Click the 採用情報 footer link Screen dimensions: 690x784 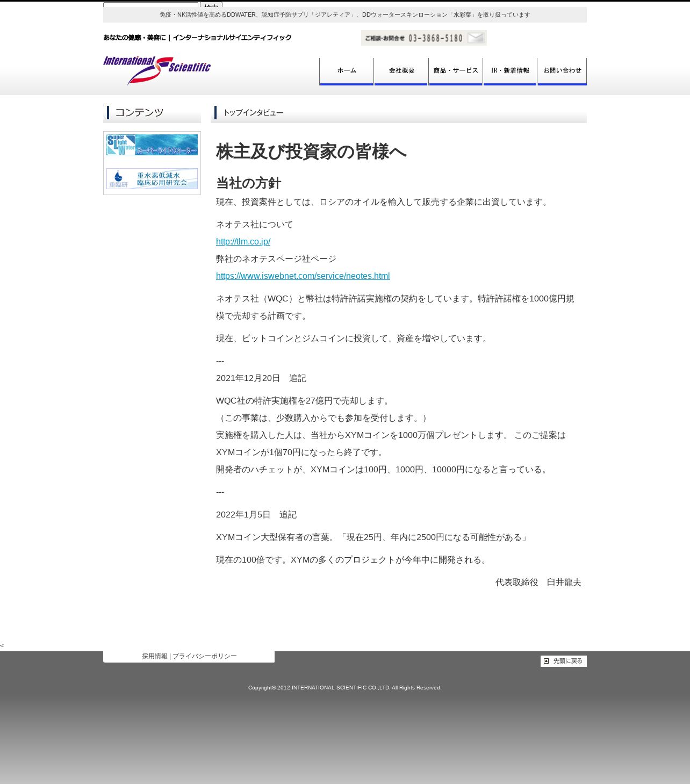[x=155, y=656]
